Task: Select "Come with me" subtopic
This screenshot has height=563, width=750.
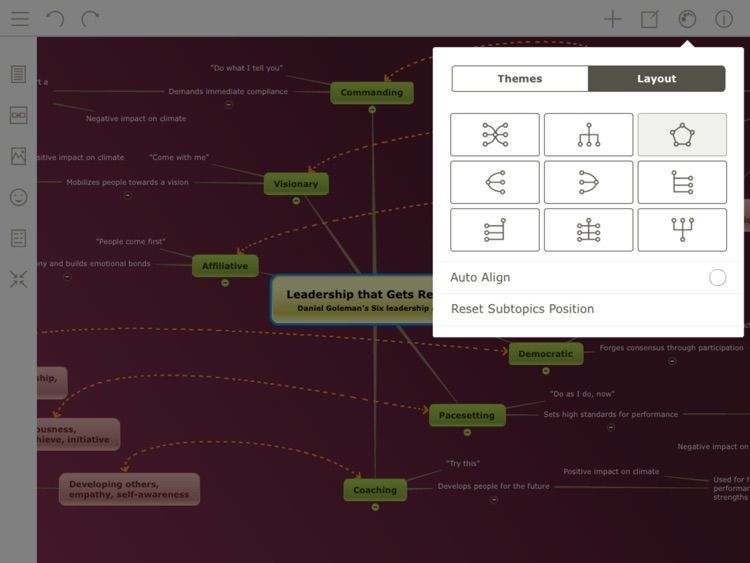Action: click(179, 157)
